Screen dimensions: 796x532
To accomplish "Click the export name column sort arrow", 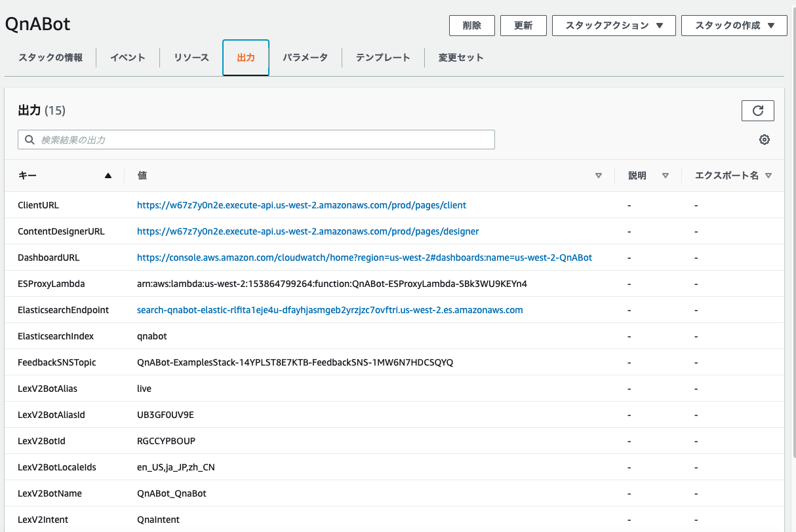I will tap(768, 176).
